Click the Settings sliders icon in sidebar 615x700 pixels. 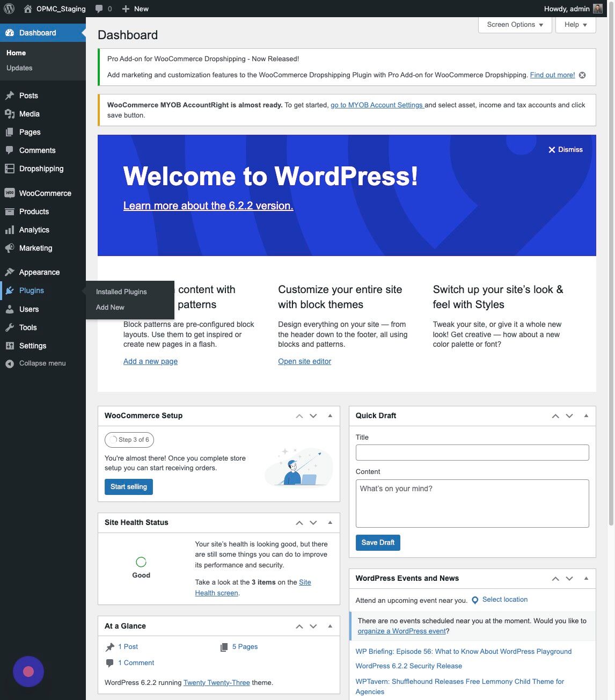(10, 346)
